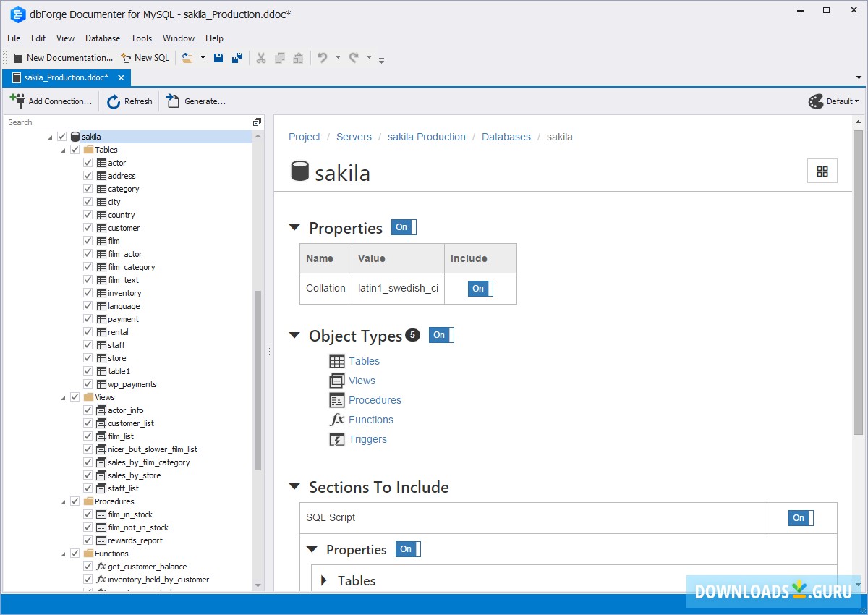
Task: Collapse the Sections To Include section
Action: click(x=294, y=487)
